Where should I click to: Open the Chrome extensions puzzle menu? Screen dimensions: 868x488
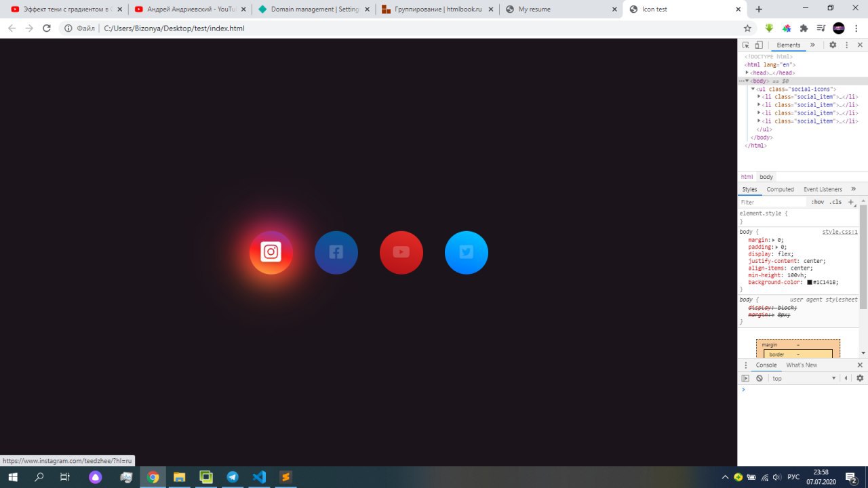coord(804,28)
